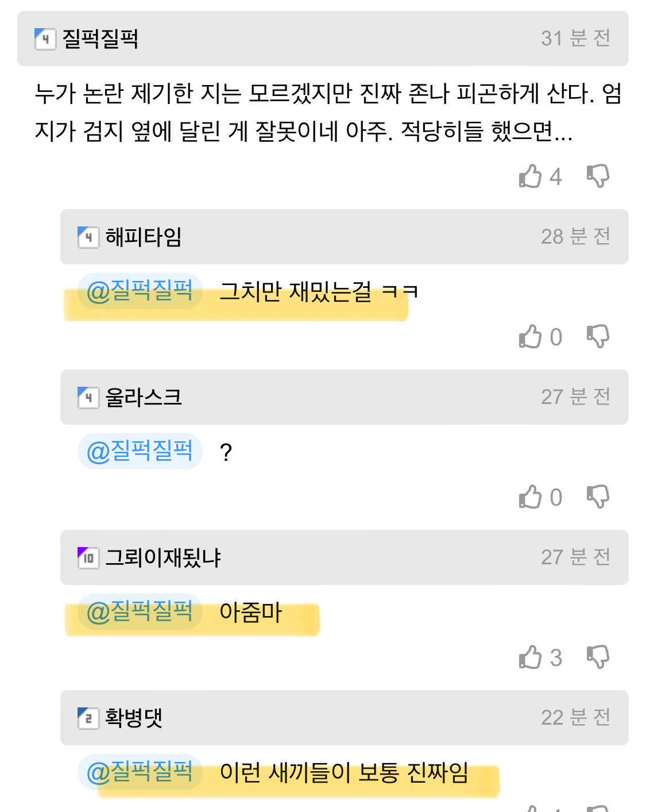Thumbs down 울라스크's reply
The image size is (646, 812).
click(x=598, y=497)
